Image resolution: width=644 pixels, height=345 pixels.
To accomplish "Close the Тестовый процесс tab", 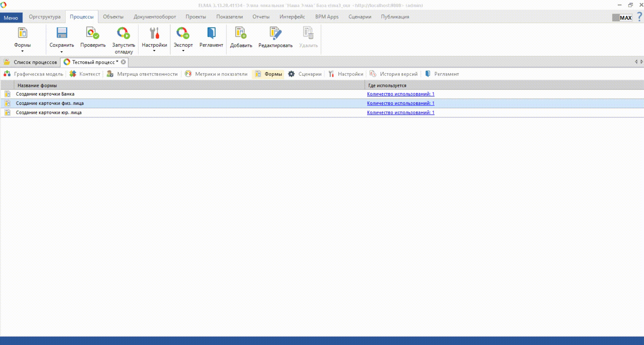I will (x=123, y=62).
